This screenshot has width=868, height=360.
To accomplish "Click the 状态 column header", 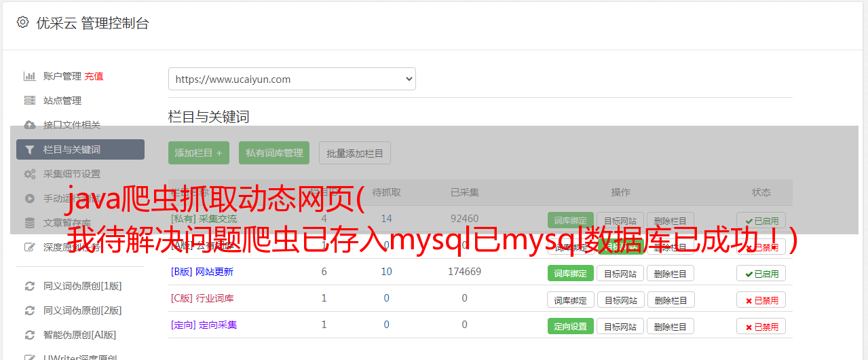I will point(761,192).
